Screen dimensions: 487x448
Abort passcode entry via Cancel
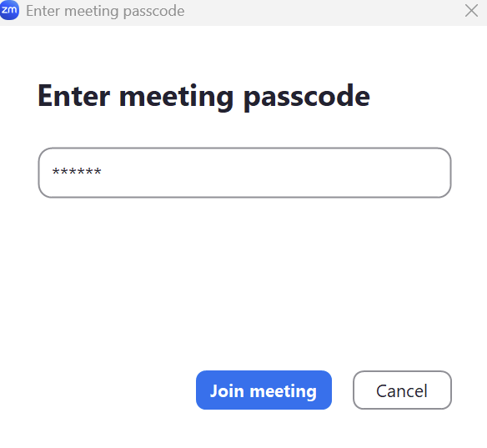(402, 390)
